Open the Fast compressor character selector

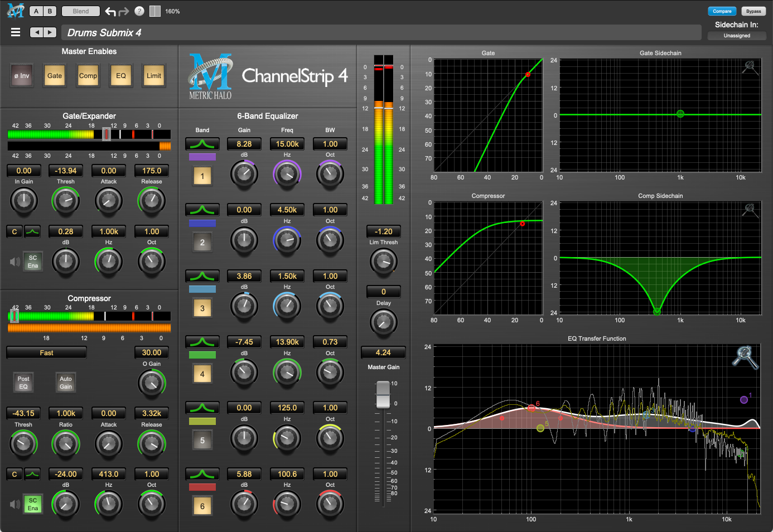[46, 352]
